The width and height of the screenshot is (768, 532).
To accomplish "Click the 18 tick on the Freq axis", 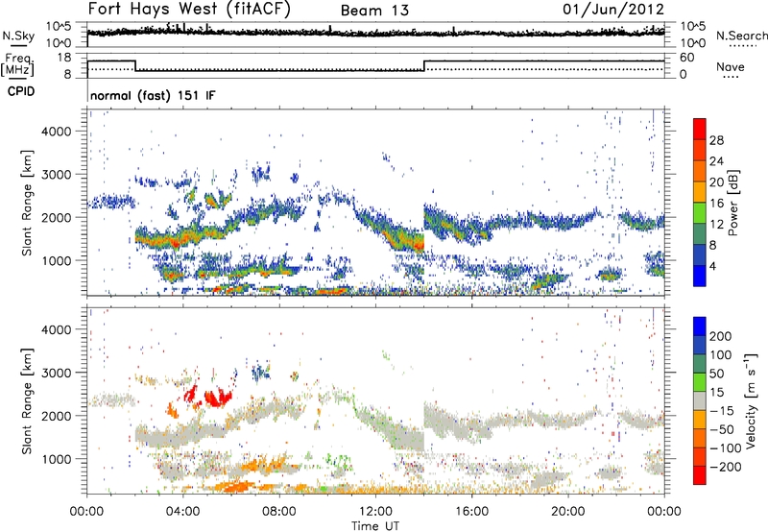I will pyautogui.click(x=64, y=58).
